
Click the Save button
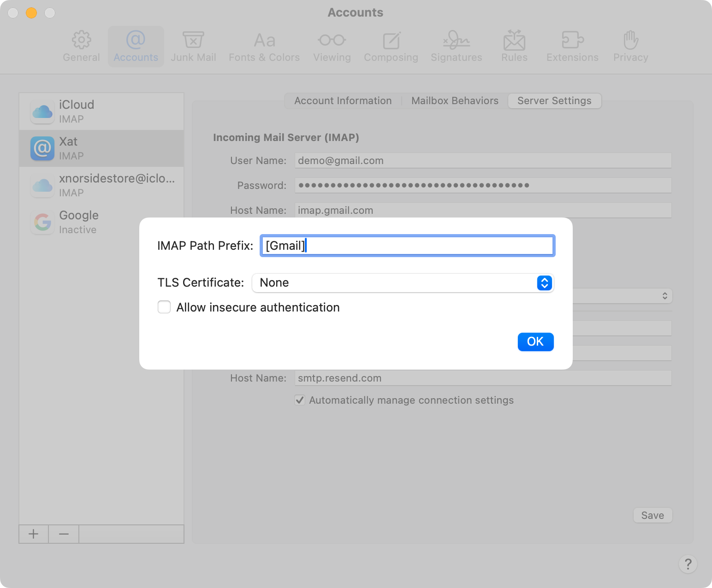click(653, 515)
